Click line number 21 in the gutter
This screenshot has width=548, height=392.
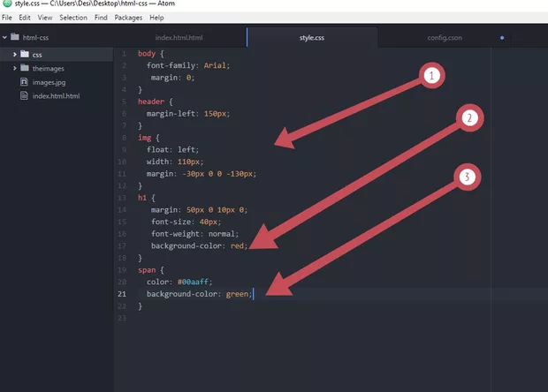(122, 294)
